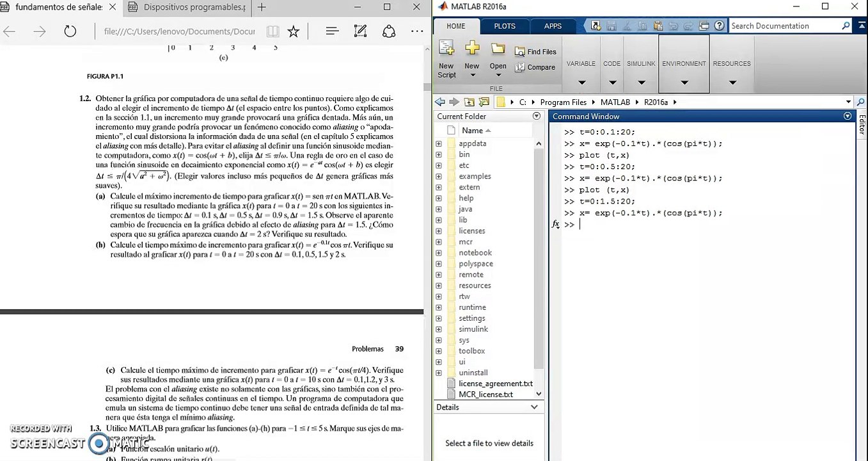
Task: Open a new tab in Edge
Action: 262,8
